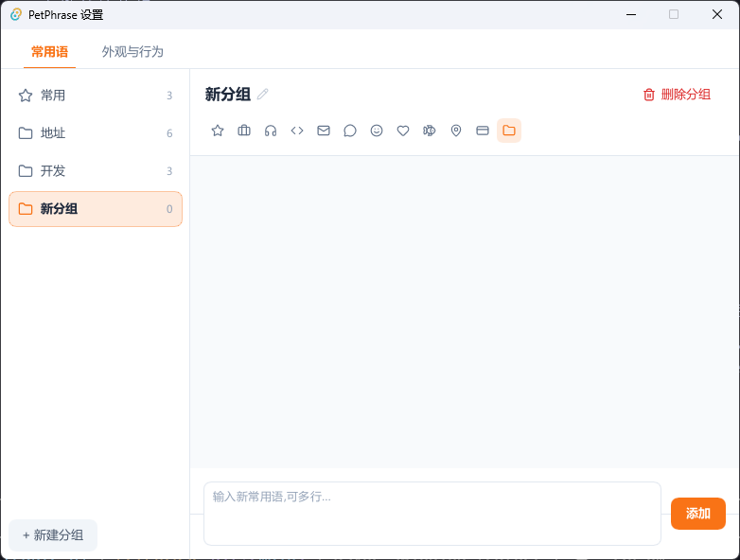Click the red 删除分组 button
The width and height of the screenshot is (740, 560).
677,95
